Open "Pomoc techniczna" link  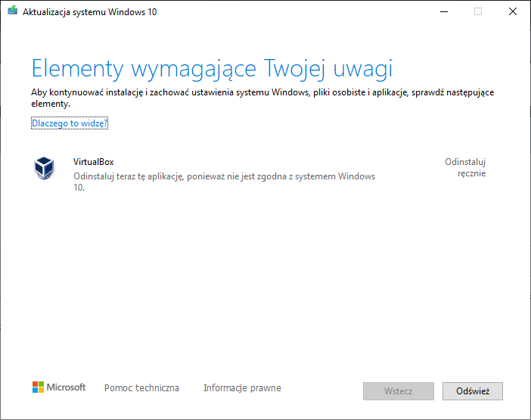pyautogui.click(x=141, y=387)
